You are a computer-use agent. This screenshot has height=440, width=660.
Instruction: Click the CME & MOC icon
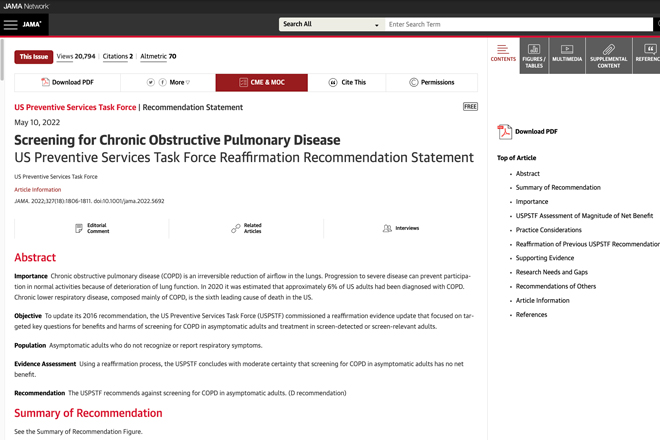coord(243,82)
